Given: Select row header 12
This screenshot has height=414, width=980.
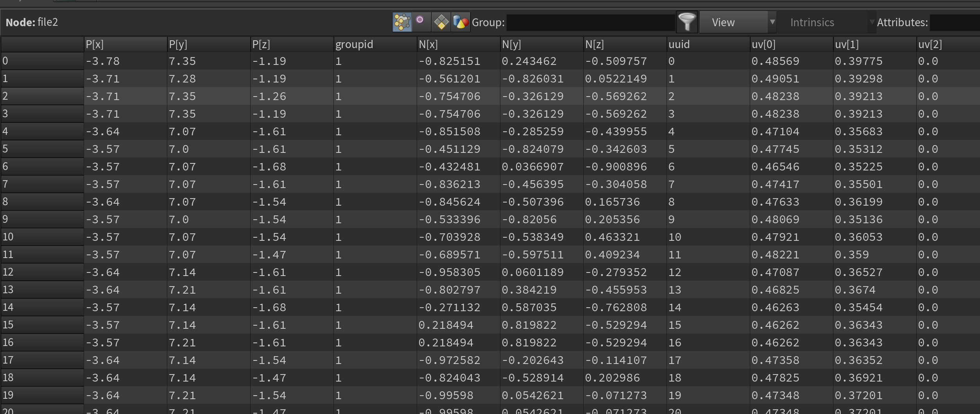Looking at the screenshot, I should pos(42,272).
